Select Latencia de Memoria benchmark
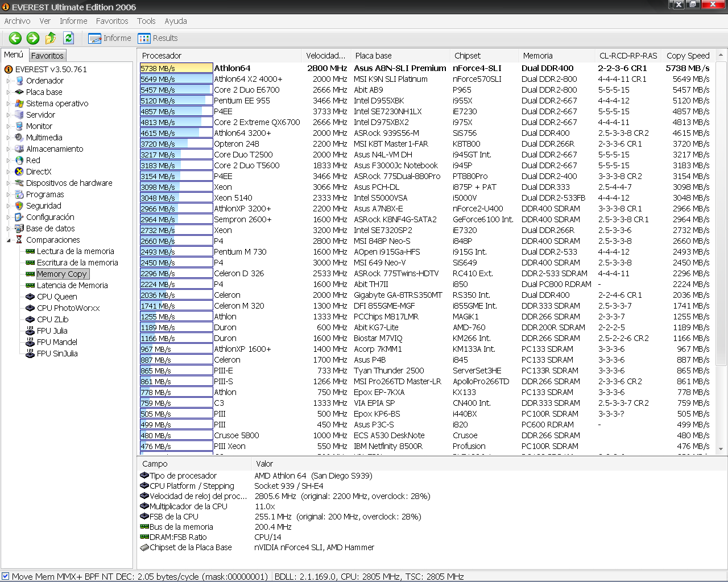The width and height of the screenshot is (728, 582). pos(72,285)
